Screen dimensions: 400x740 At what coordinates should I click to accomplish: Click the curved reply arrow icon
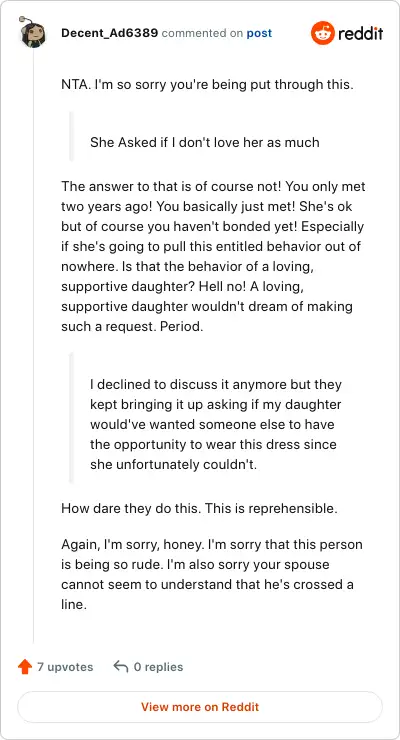(x=121, y=667)
